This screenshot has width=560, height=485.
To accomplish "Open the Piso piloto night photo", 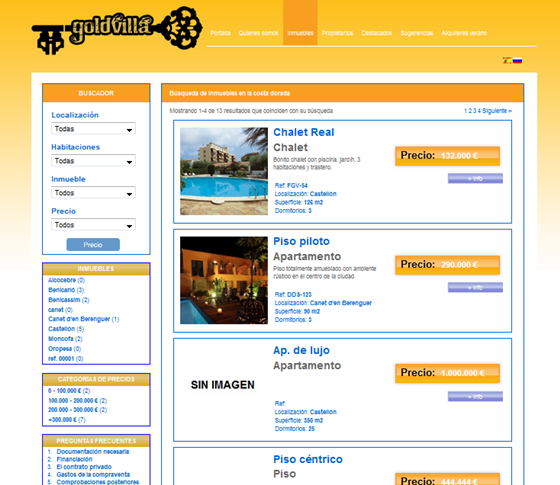I will 224,280.
